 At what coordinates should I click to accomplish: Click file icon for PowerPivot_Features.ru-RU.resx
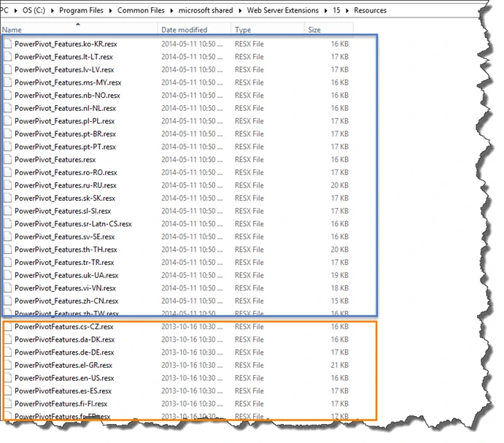coord(8,185)
